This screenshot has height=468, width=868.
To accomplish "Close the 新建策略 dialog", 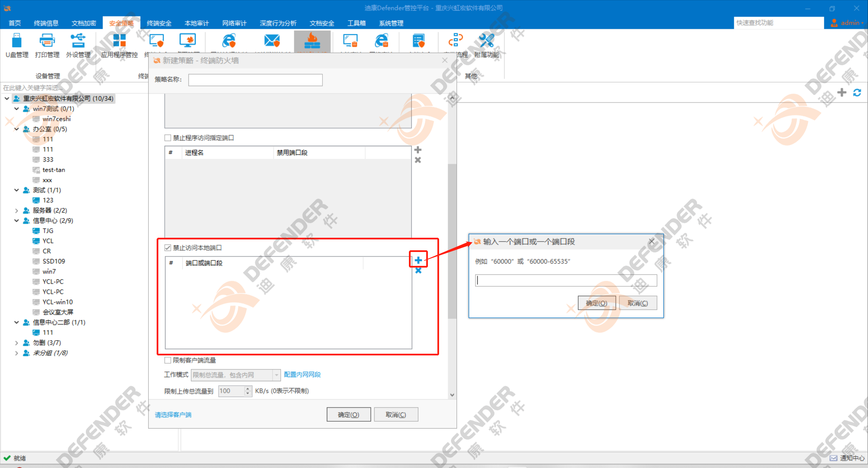I will coord(445,60).
